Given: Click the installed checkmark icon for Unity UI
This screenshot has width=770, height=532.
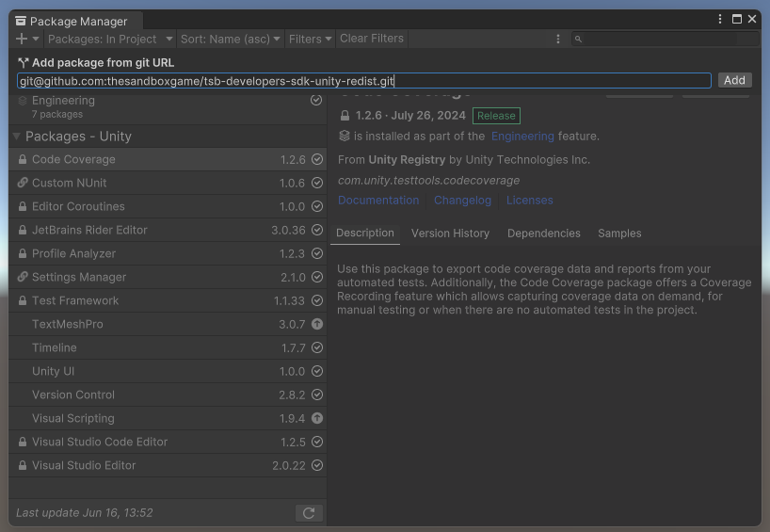Looking at the screenshot, I should pyautogui.click(x=317, y=371).
